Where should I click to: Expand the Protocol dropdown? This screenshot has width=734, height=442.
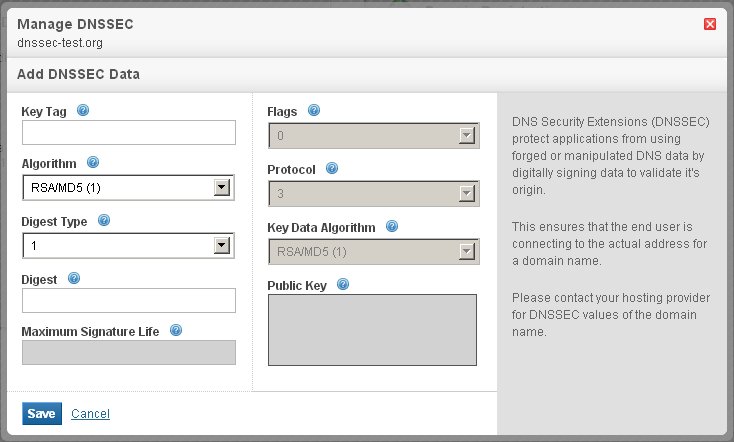(373, 193)
